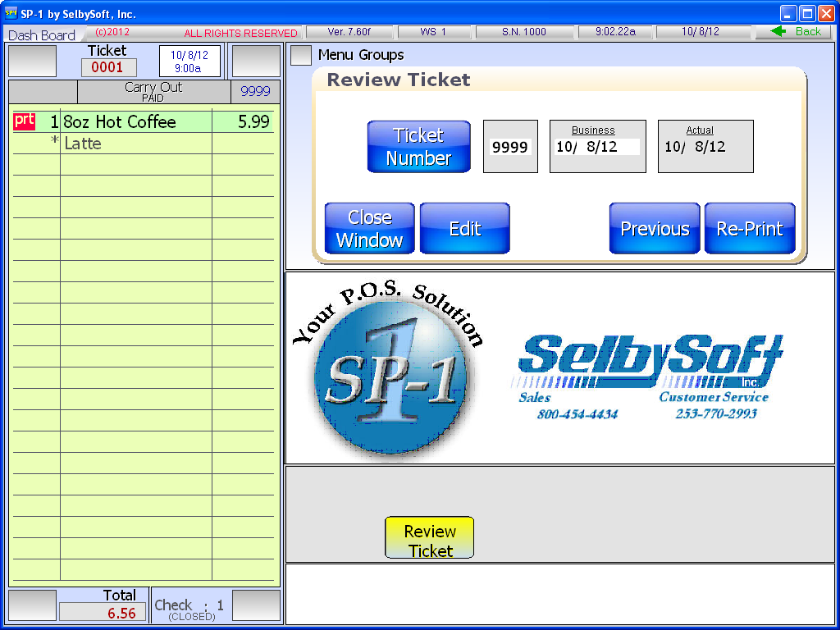Click the blank button right of ticket date
The image size is (840, 630).
(x=256, y=61)
